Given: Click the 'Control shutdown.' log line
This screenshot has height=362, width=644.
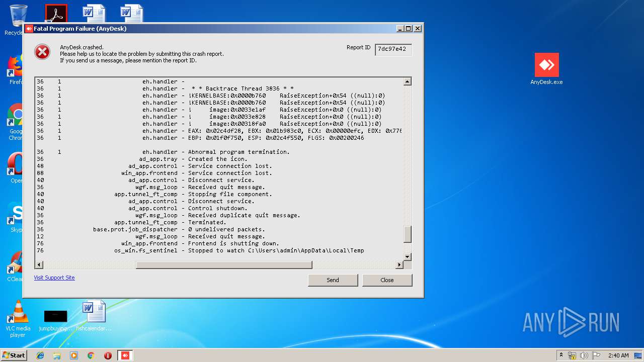Looking at the screenshot, I should pyautogui.click(x=218, y=208).
